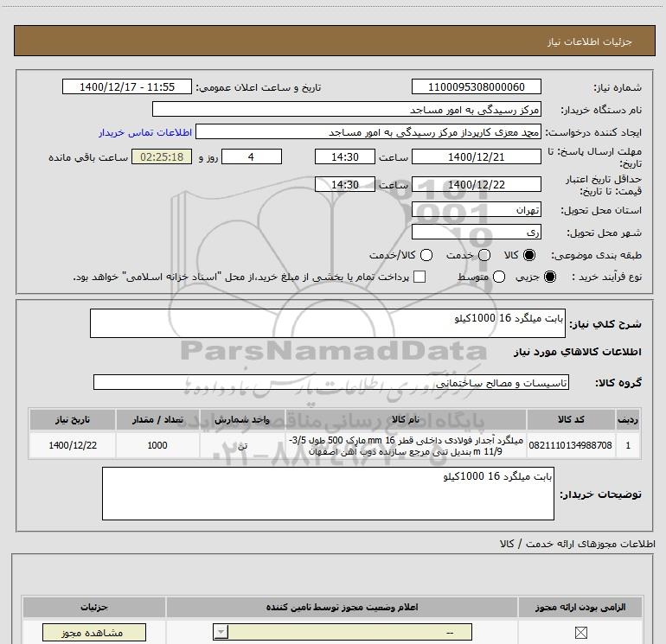This screenshot has width=666, height=644.
Task: Select the جزیی purchase type radio
Action: pos(550,277)
